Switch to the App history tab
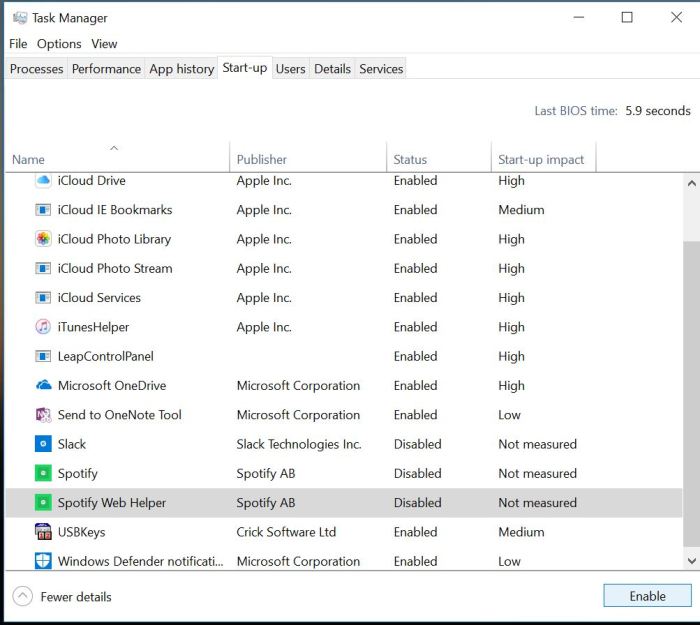The height and width of the screenshot is (625, 700). tap(182, 69)
